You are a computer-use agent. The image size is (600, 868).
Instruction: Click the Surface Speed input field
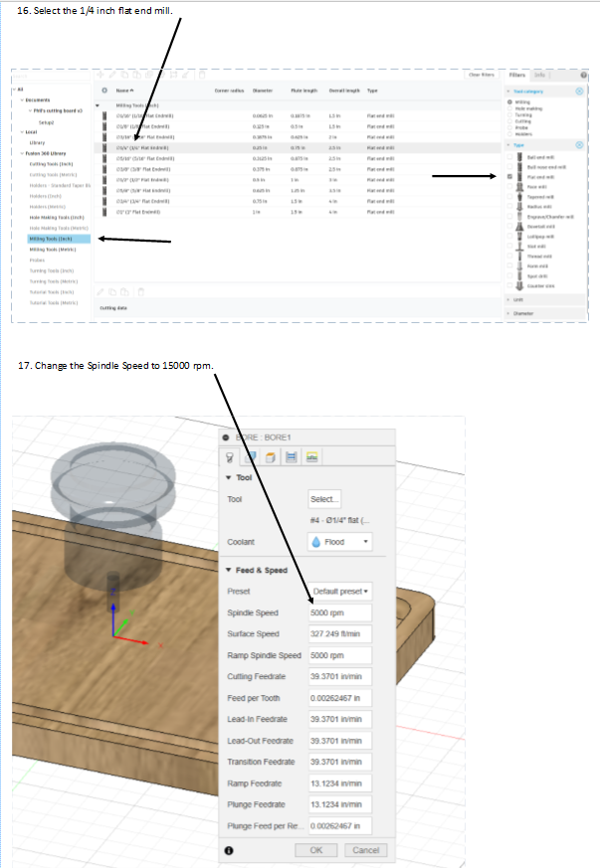click(x=339, y=633)
